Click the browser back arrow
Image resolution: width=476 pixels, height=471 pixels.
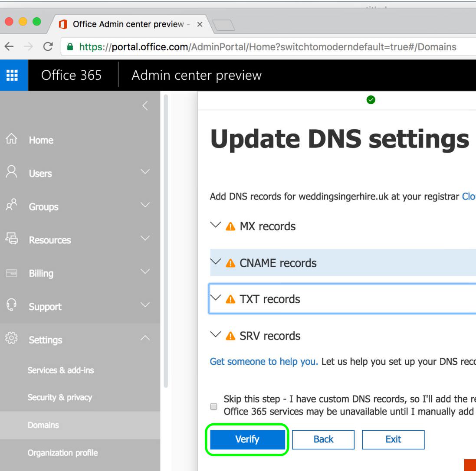pyautogui.click(x=9, y=47)
